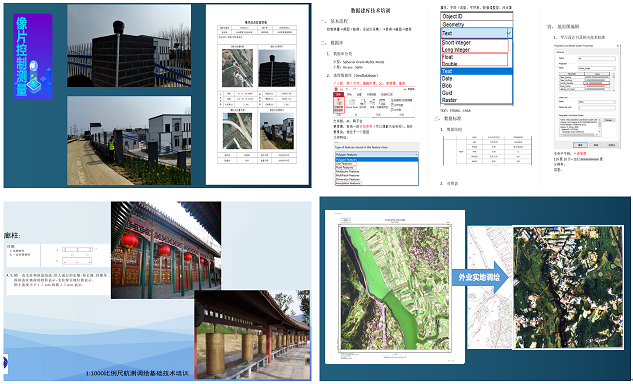The width and height of the screenshot is (633, 384).
Task: Click the red lantern photo of the corridor
Action: [166, 250]
